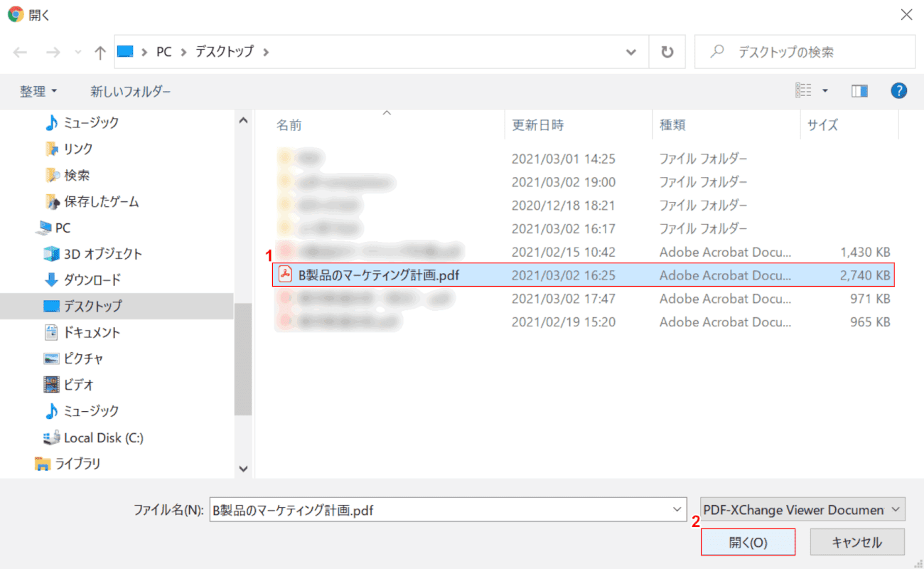Select ドキュメント folder
This screenshot has width=924, height=569.
coord(82,332)
